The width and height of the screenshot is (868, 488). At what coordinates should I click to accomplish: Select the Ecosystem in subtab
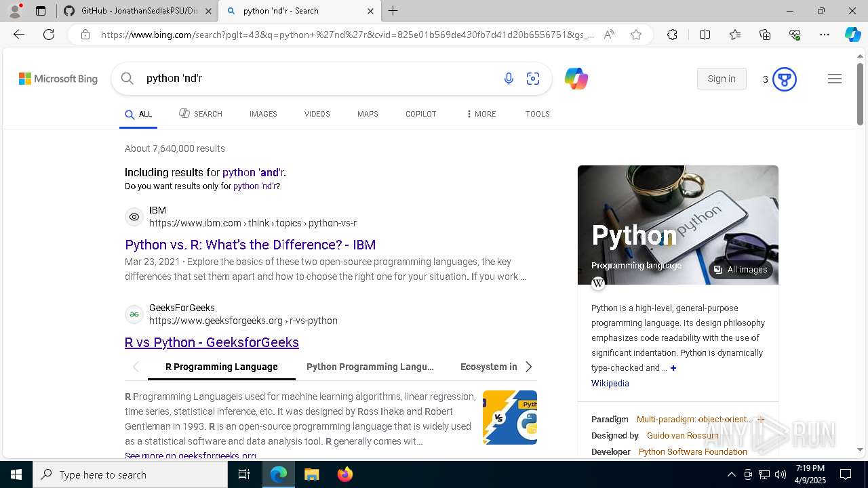point(489,367)
